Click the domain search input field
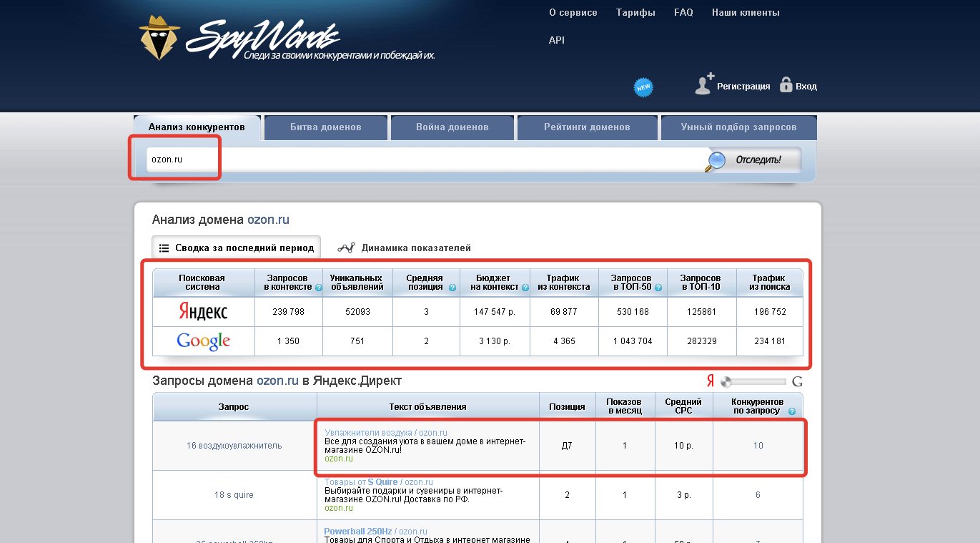This screenshot has width=980, height=543. tap(422, 160)
